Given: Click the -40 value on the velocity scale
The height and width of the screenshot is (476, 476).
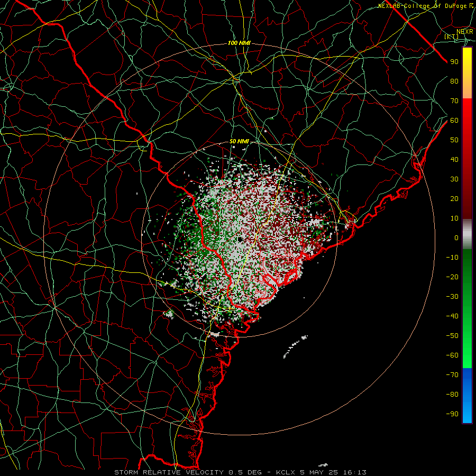Looking at the screenshot, I should pyautogui.click(x=452, y=316).
